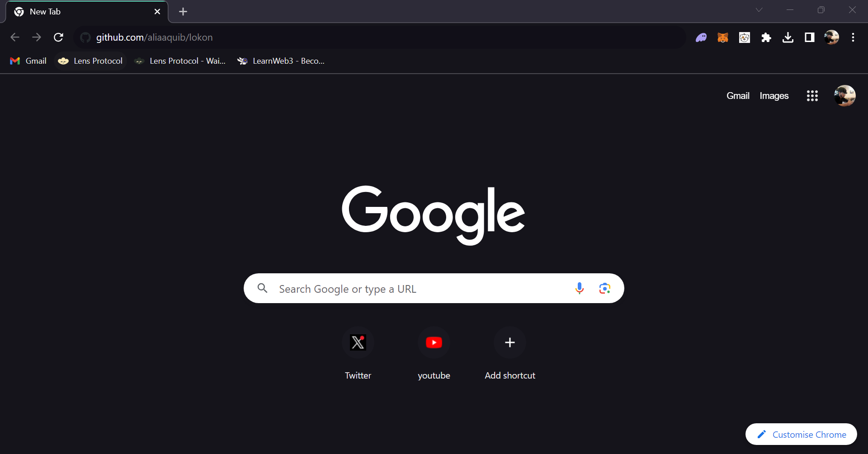Open the Twitter shortcut
This screenshot has width=868, height=454.
pyautogui.click(x=358, y=354)
